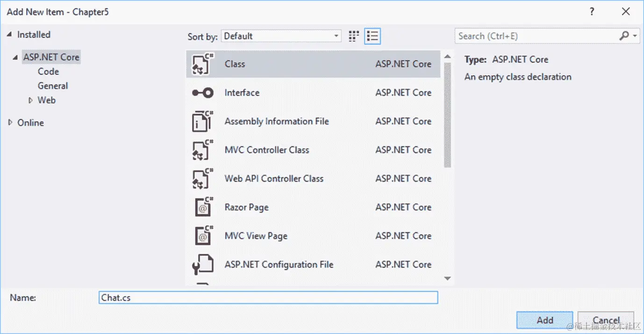
Task: Select the MVC Controller Class icon
Action: [203, 150]
